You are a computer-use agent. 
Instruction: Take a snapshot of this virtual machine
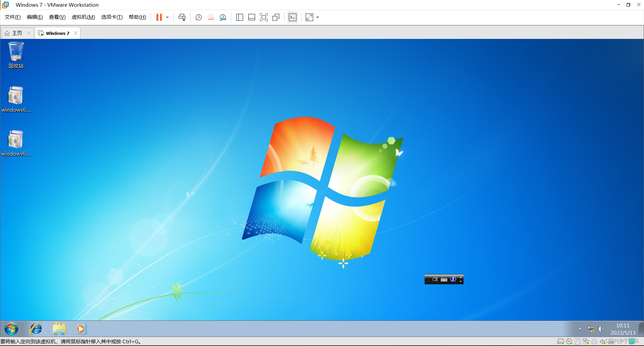pyautogui.click(x=199, y=17)
